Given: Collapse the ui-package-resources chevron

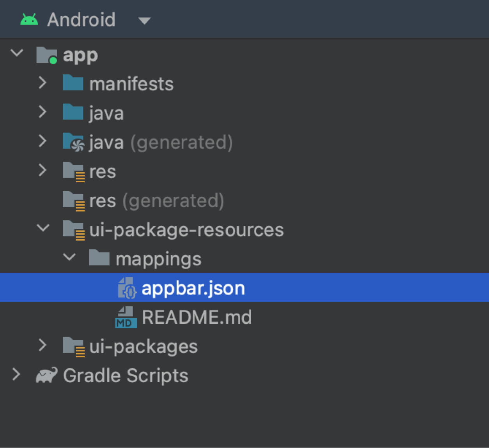Looking at the screenshot, I should coord(43,228).
